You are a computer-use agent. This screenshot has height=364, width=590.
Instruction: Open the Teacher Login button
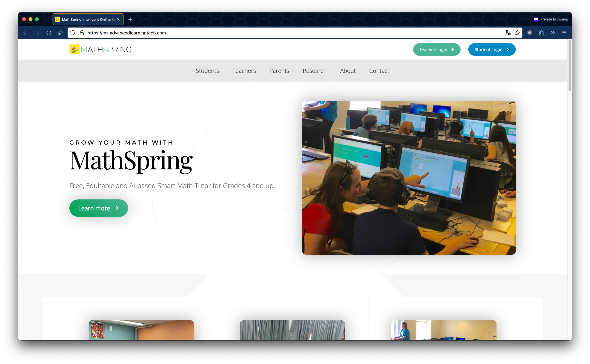437,50
